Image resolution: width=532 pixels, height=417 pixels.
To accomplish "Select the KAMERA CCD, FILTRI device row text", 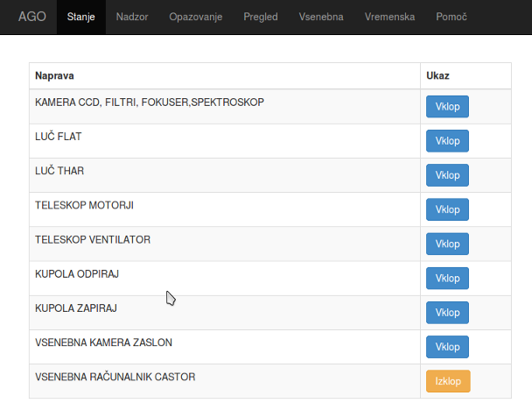I will (x=149, y=102).
